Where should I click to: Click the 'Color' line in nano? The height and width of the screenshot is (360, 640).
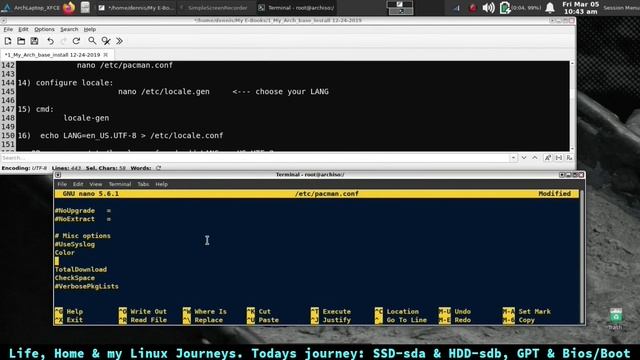pos(65,253)
